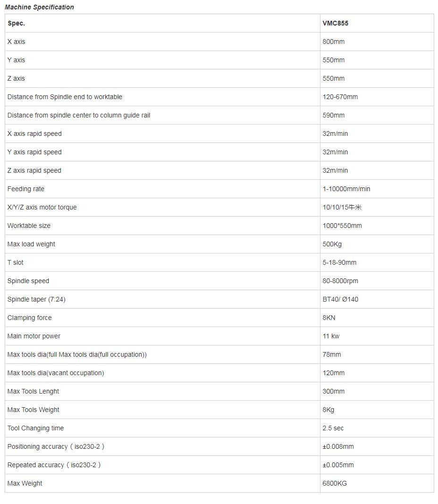The height and width of the screenshot is (504, 438).
Task: Select the VMC855 column header
Action: coord(336,23)
